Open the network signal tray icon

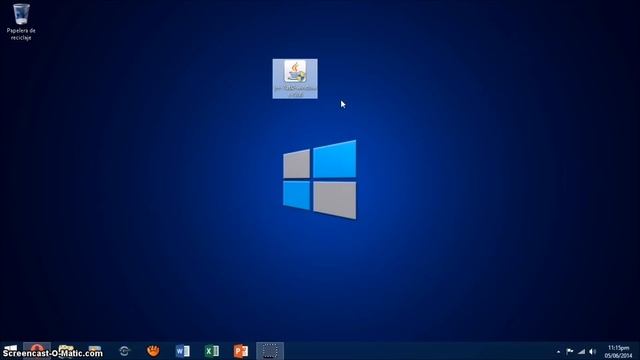pyautogui.click(x=581, y=351)
